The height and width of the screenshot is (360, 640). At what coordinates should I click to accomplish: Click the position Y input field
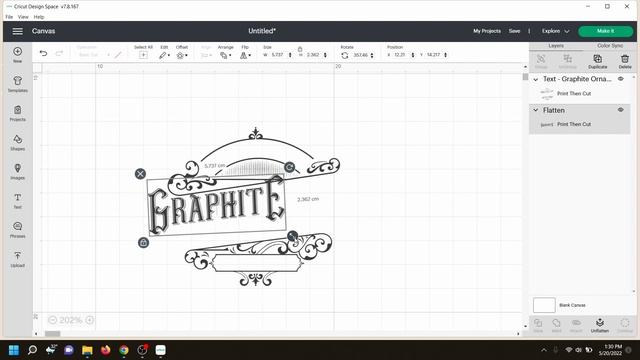433,55
